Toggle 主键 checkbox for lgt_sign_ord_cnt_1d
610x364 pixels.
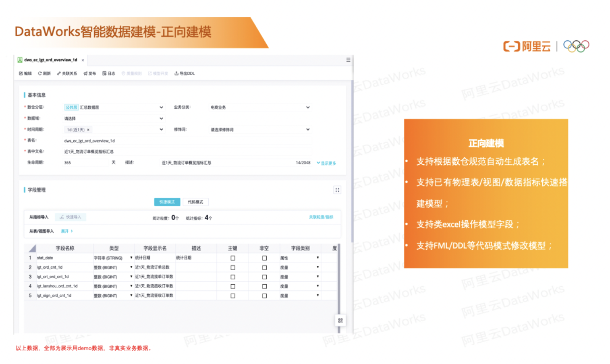232,296
